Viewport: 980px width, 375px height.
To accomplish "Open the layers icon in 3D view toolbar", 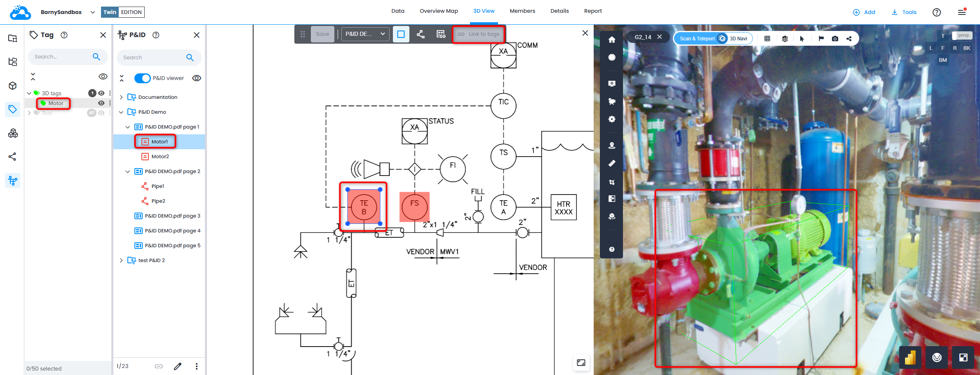I will pos(785,39).
